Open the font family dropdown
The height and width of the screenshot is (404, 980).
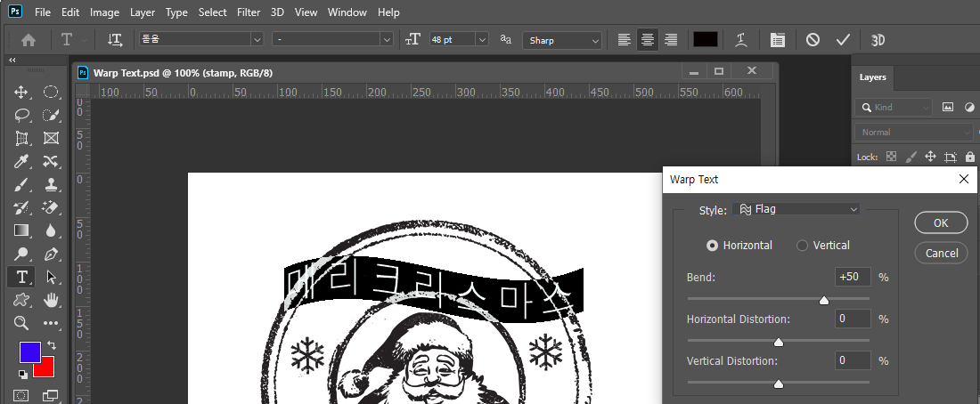tap(257, 39)
